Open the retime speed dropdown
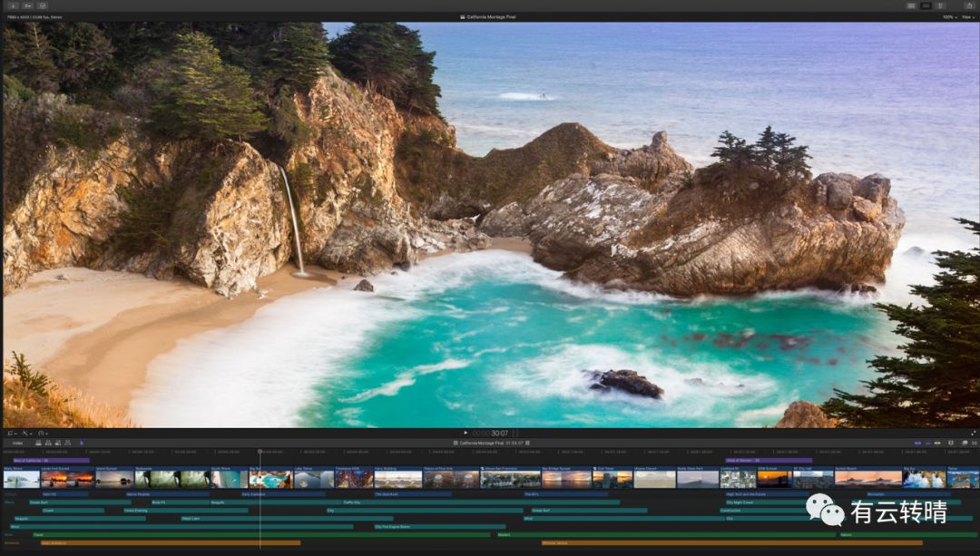Image resolution: width=980 pixels, height=556 pixels. tap(43, 433)
